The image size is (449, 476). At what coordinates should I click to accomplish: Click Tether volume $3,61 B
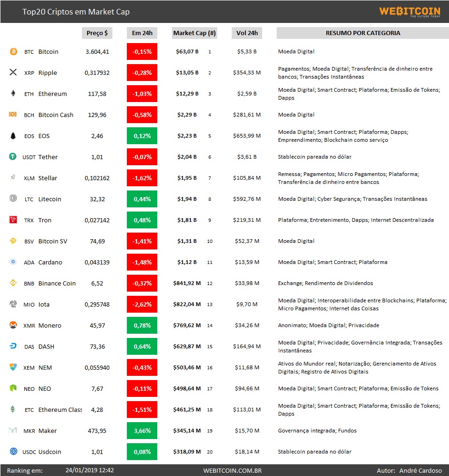[x=247, y=157]
